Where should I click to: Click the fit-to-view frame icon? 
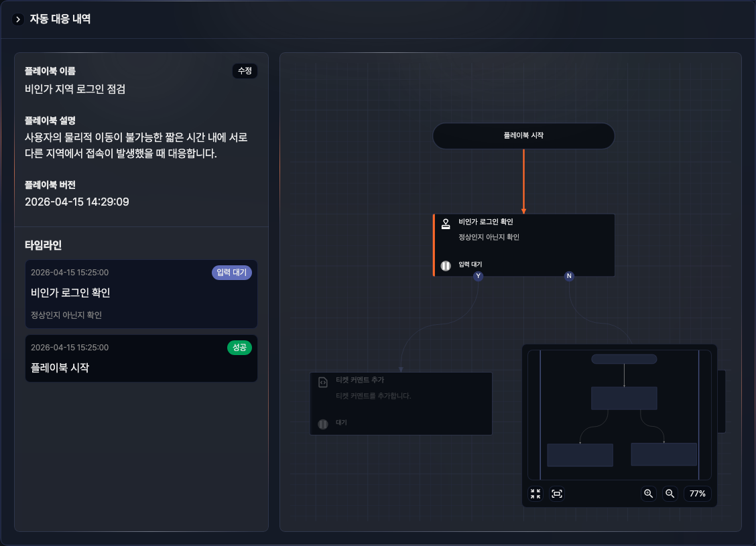coord(557,494)
